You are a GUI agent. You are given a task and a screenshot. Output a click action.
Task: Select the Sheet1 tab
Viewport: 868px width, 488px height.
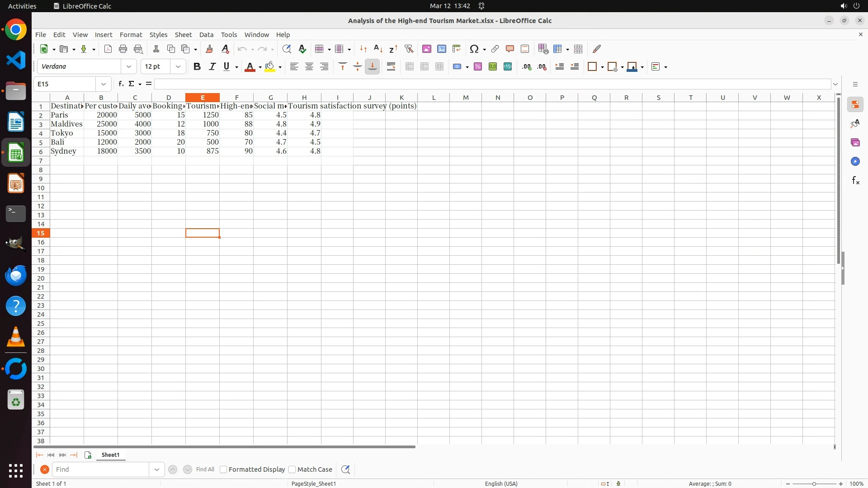(110, 455)
